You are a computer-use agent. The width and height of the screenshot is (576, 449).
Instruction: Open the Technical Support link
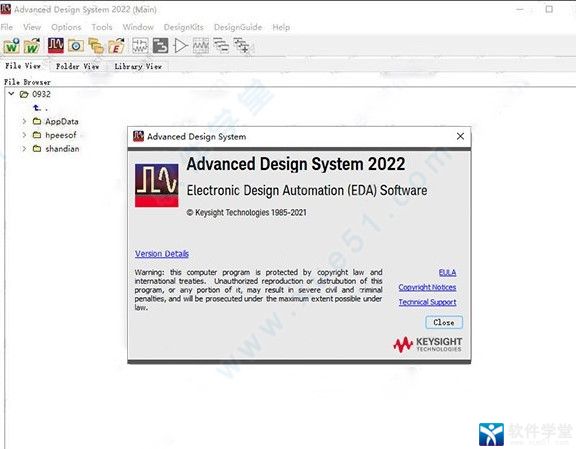(x=428, y=302)
